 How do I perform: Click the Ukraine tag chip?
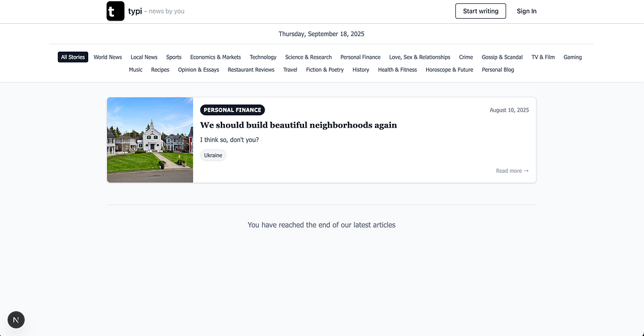(213, 155)
